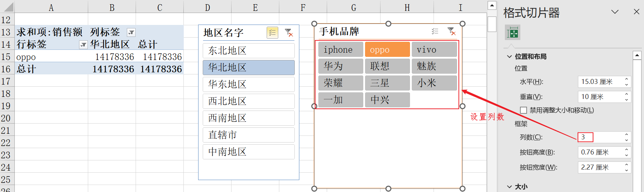644x192 pixels.
Task: Select 西北地区 in region slicer
Action: [x=249, y=101]
